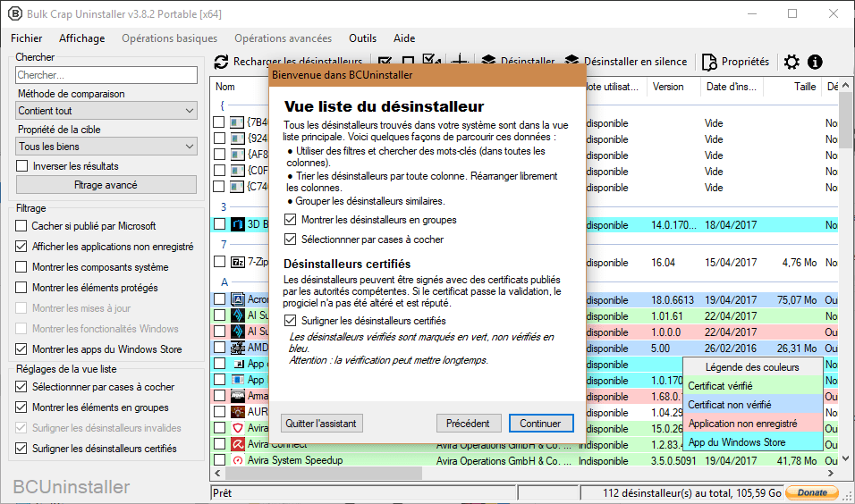855x504 pixels.
Task: Collapse the '7' group header
Action: pyautogui.click(x=224, y=244)
